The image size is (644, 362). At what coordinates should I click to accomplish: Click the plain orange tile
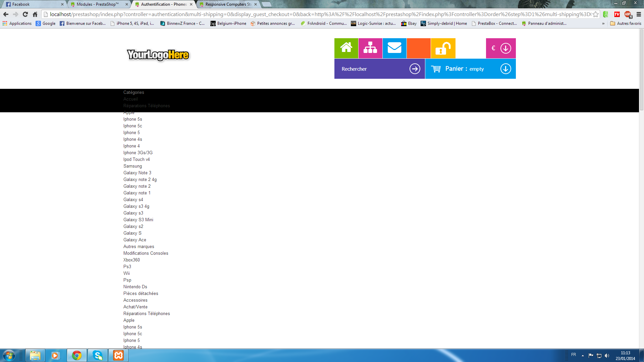[x=419, y=48]
